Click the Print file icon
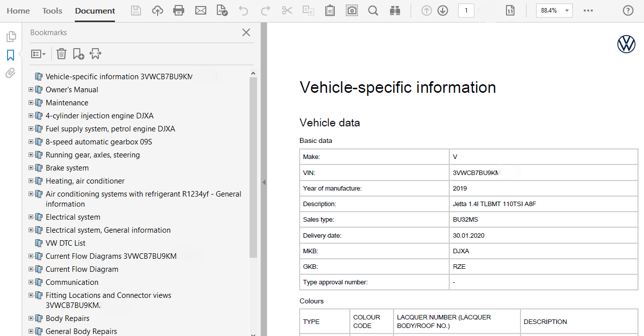644x336 pixels. coord(178,11)
